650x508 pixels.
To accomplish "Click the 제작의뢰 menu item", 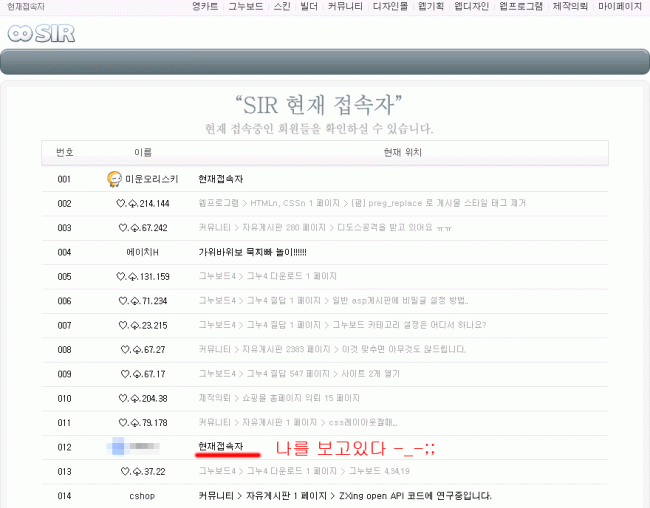I will click(x=570, y=7).
